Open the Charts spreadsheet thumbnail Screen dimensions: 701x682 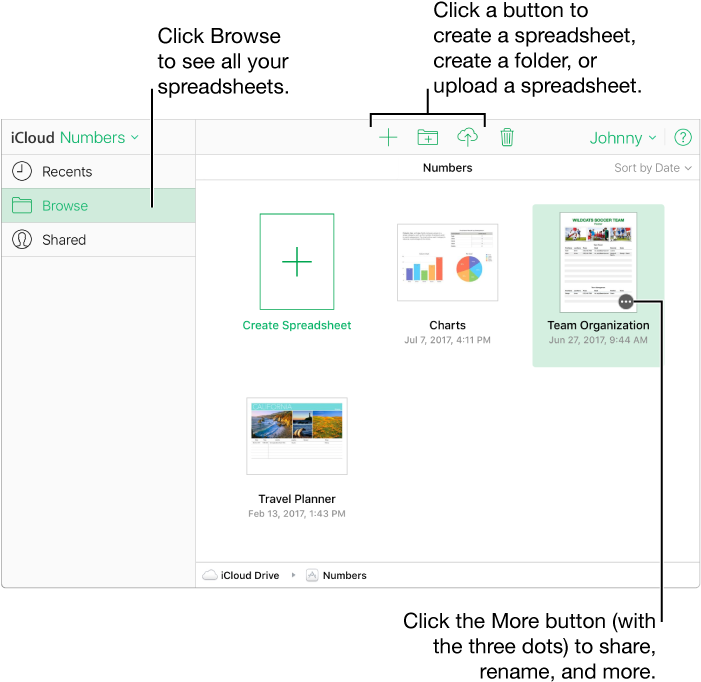(448, 262)
